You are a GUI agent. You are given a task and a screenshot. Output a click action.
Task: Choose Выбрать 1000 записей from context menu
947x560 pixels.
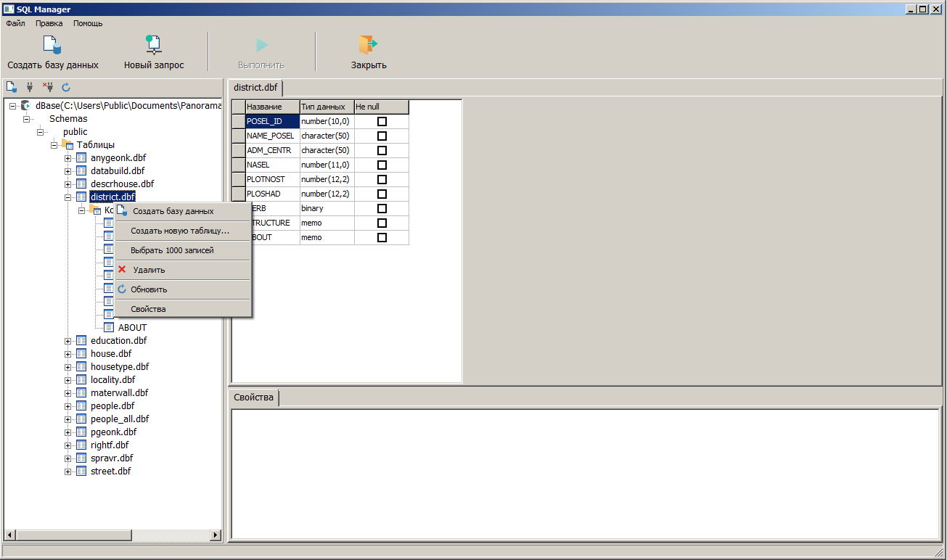[x=172, y=250]
